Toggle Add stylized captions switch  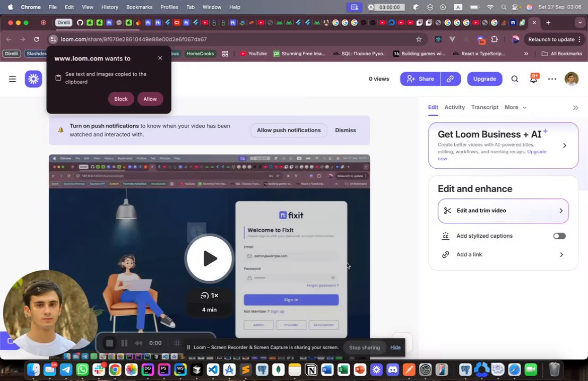[x=559, y=236]
